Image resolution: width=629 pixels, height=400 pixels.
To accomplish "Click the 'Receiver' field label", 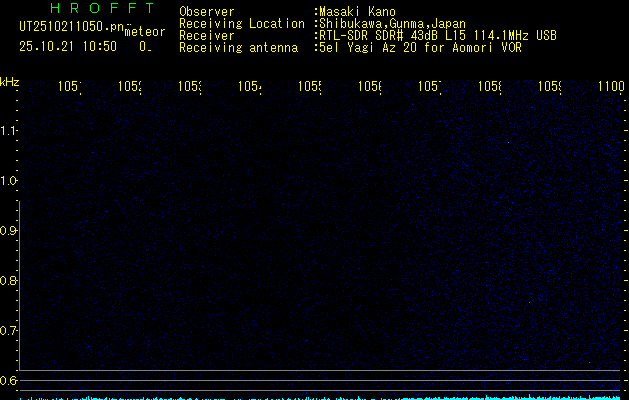I will pyautogui.click(x=207, y=36).
